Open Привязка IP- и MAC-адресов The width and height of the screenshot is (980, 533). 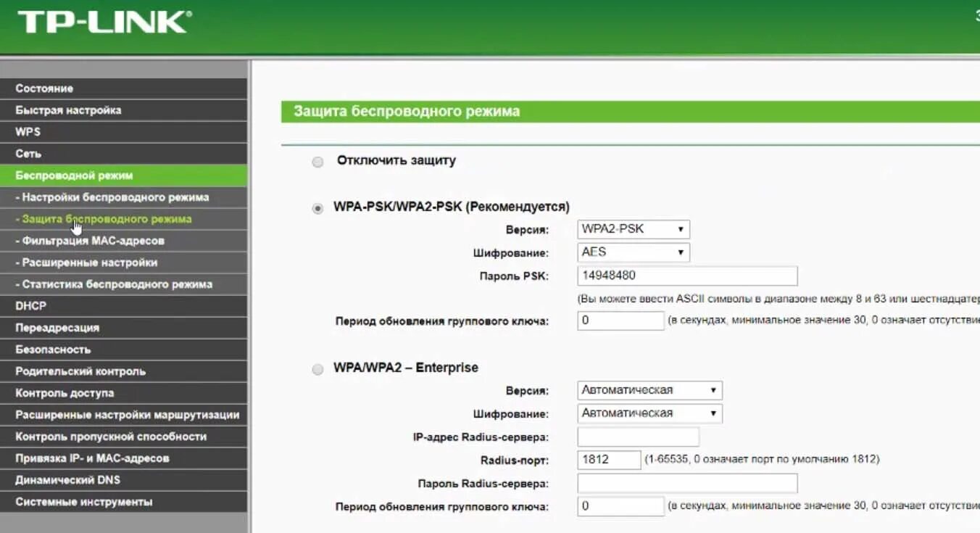click(x=123, y=458)
